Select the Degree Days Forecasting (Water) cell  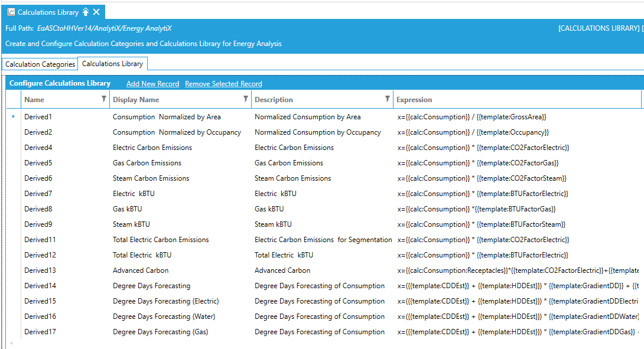click(164, 317)
